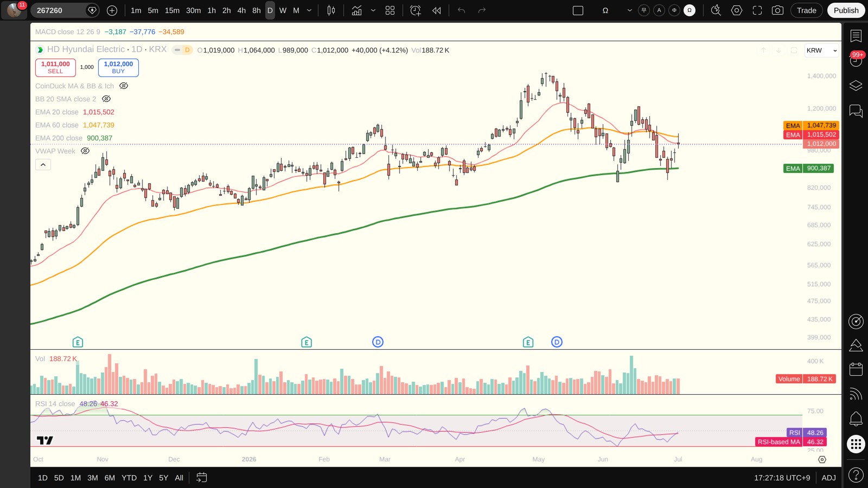
Task: Create an alert with the alarm-clock icon
Action: tap(416, 10)
